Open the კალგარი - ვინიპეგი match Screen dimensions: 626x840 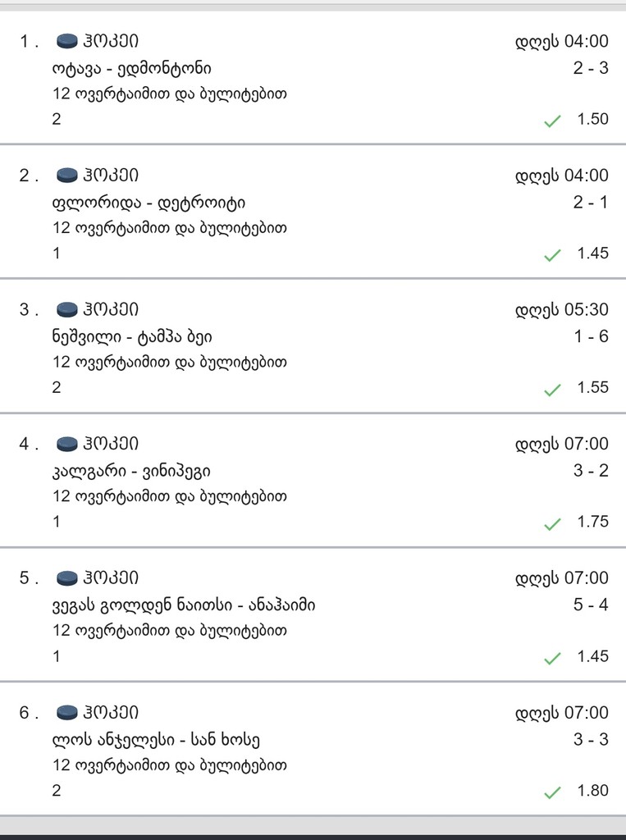pos(131,472)
